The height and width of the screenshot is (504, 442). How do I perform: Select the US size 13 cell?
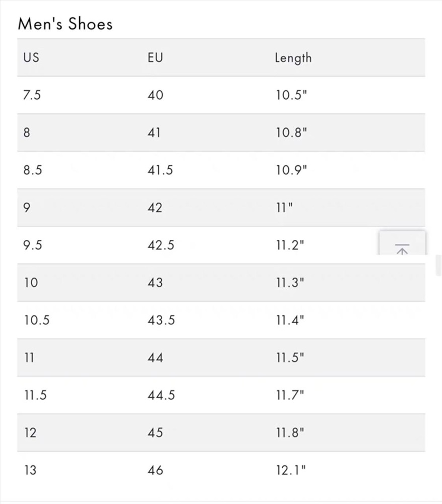click(x=30, y=470)
